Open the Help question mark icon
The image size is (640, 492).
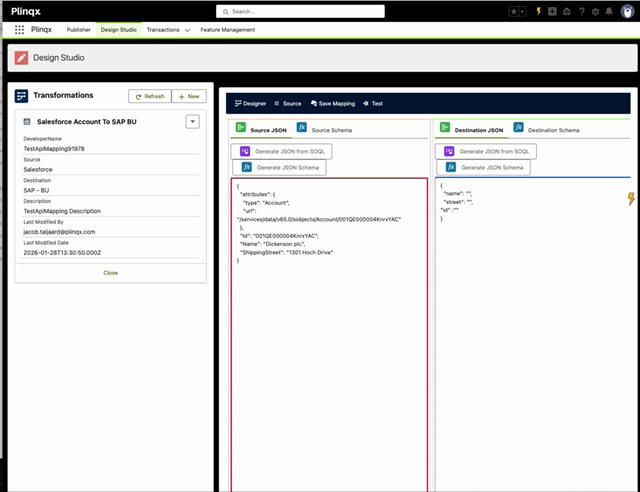pyautogui.click(x=582, y=11)
